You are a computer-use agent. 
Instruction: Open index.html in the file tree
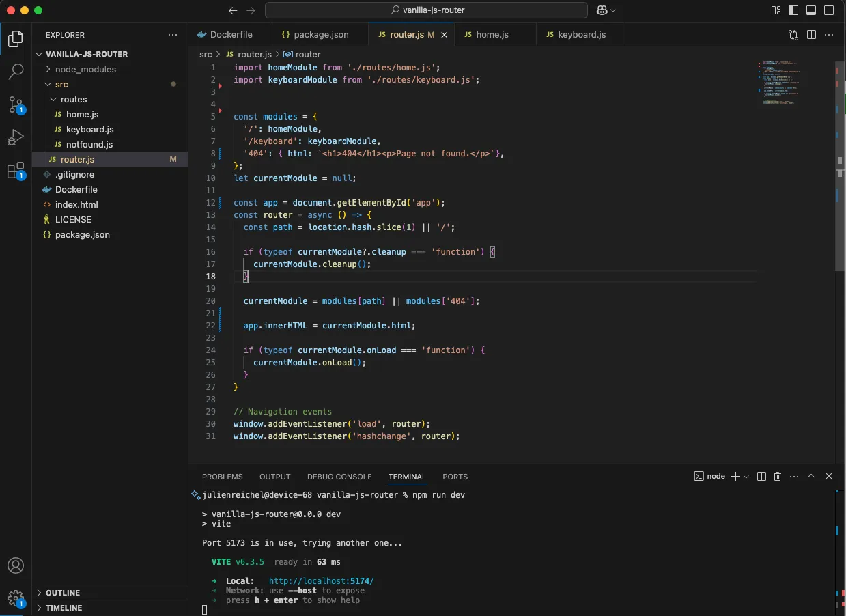tap(110, 204)
